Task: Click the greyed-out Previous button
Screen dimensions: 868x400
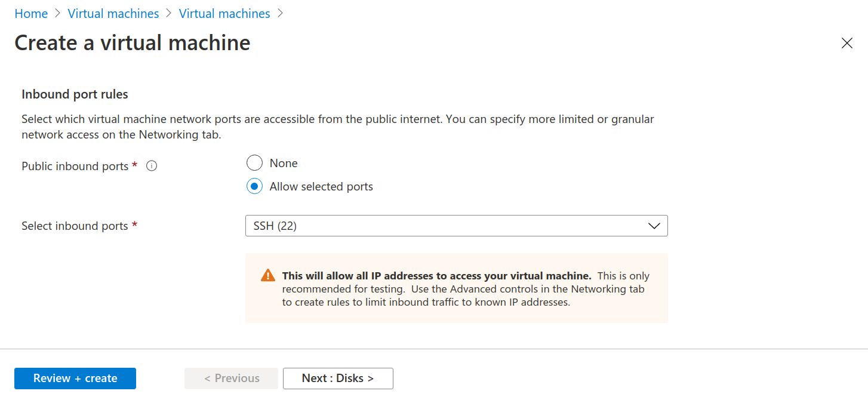Action: pos(231,378)
